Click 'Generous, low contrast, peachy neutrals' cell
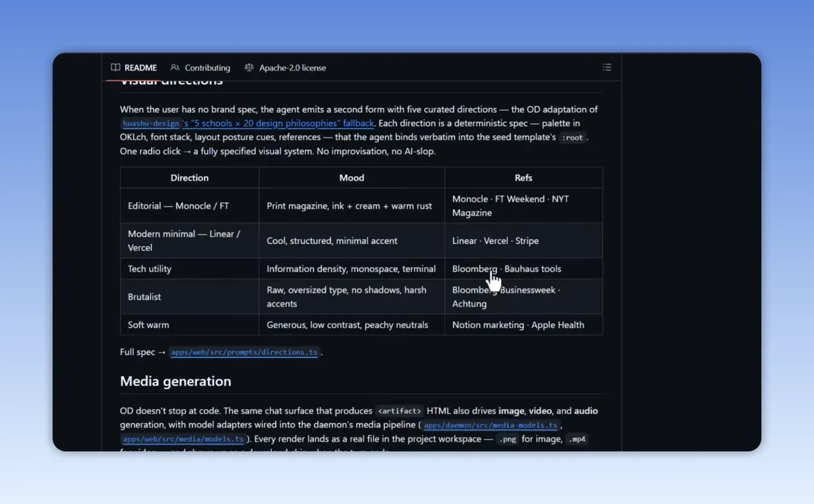 352,325
